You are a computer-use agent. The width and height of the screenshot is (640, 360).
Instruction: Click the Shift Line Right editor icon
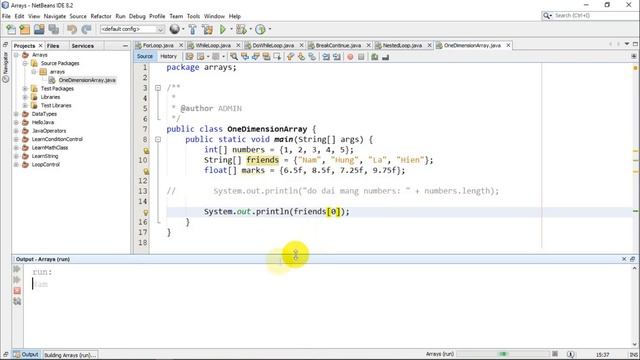click(337, 57)
